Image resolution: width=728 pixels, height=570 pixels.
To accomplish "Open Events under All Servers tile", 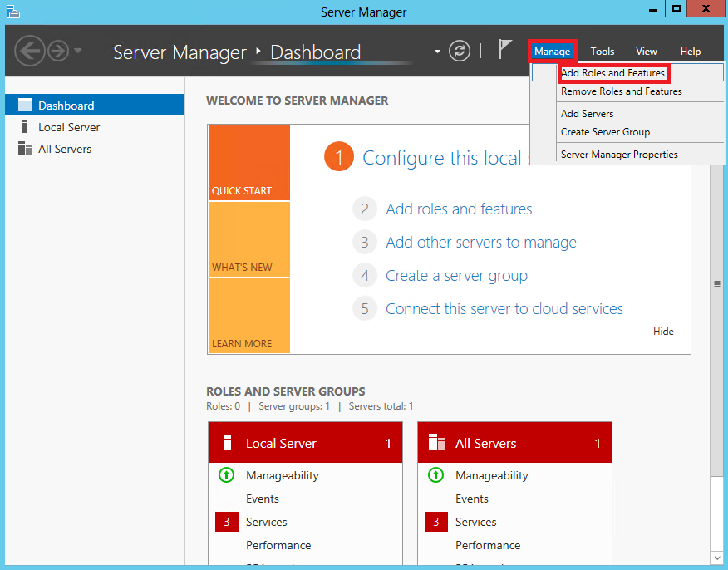I will pyautogui.click(x=472, y=499).
